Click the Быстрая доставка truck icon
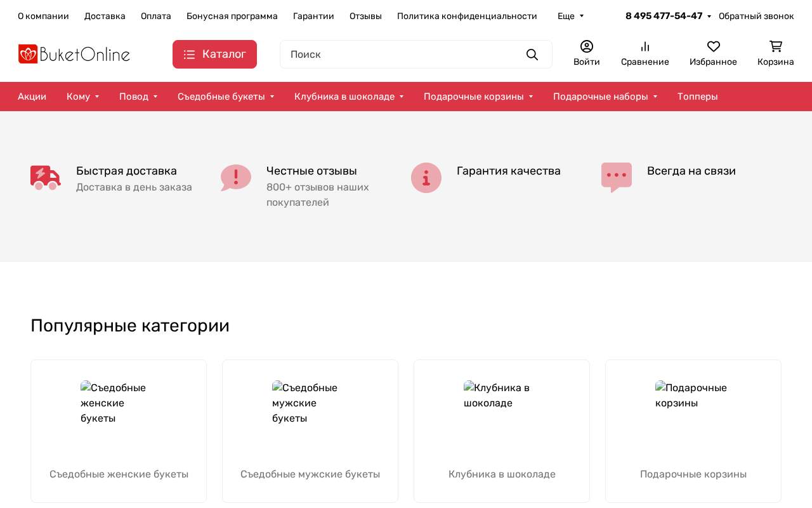The width and height of the screenshot is (812, 508). point(46,178)
